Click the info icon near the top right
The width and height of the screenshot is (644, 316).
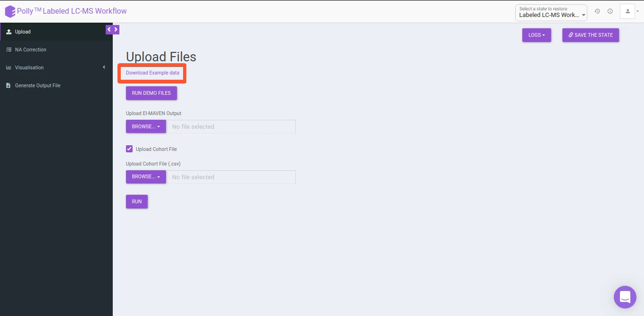pos(610,11)
